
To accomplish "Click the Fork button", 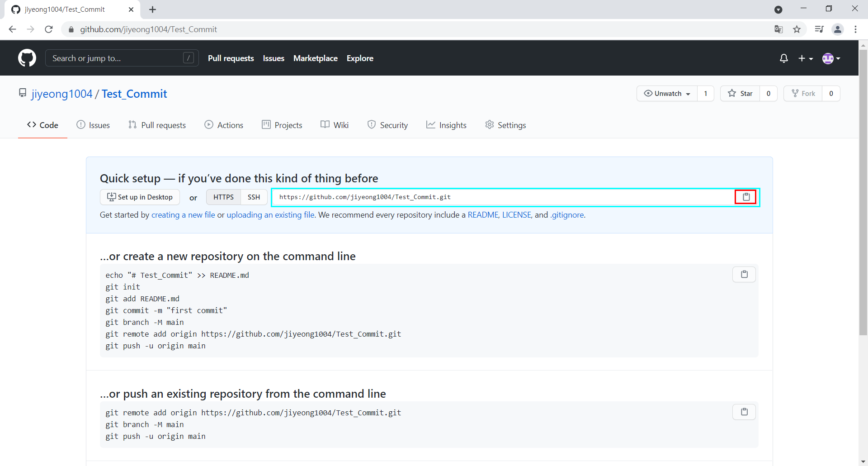I will (x=803, y=93).
